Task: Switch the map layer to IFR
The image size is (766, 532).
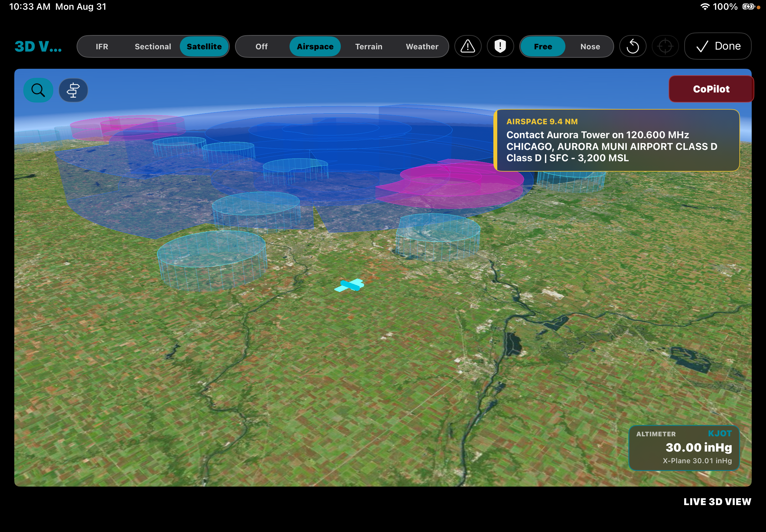Action: click(x=102, y=46)
